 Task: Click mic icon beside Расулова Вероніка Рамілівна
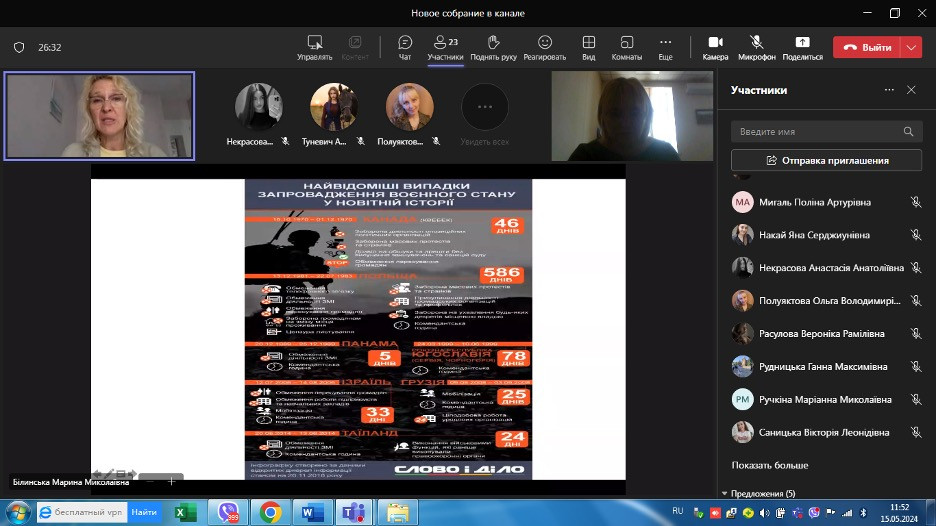[916, 333]
